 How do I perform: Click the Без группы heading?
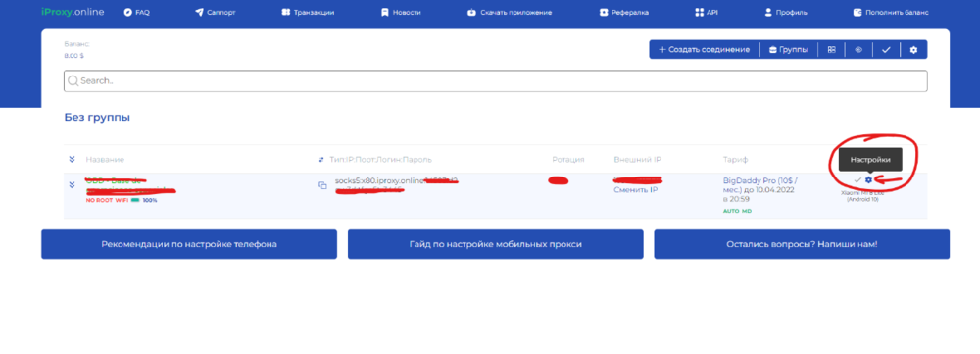[x=97, y=117]
